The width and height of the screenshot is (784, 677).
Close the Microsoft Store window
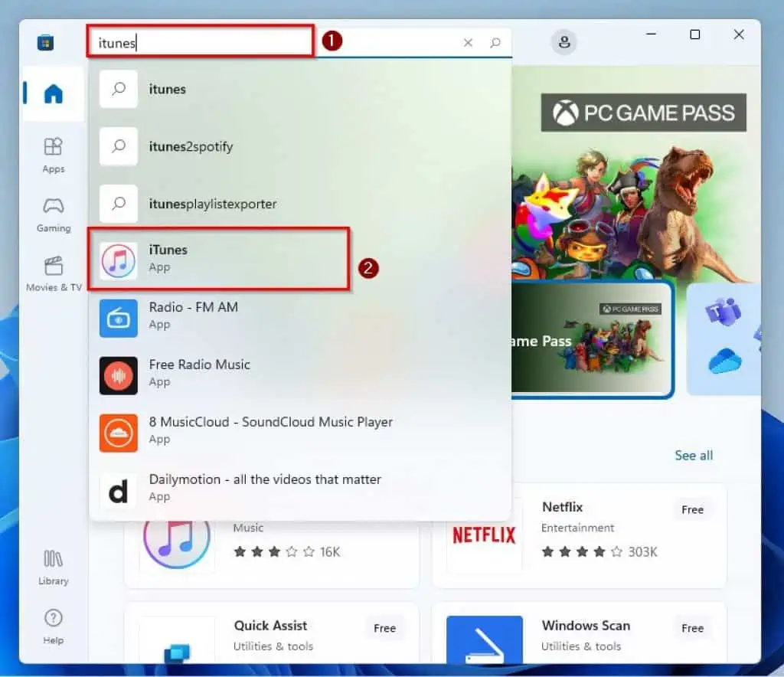[x=739, y=34]
